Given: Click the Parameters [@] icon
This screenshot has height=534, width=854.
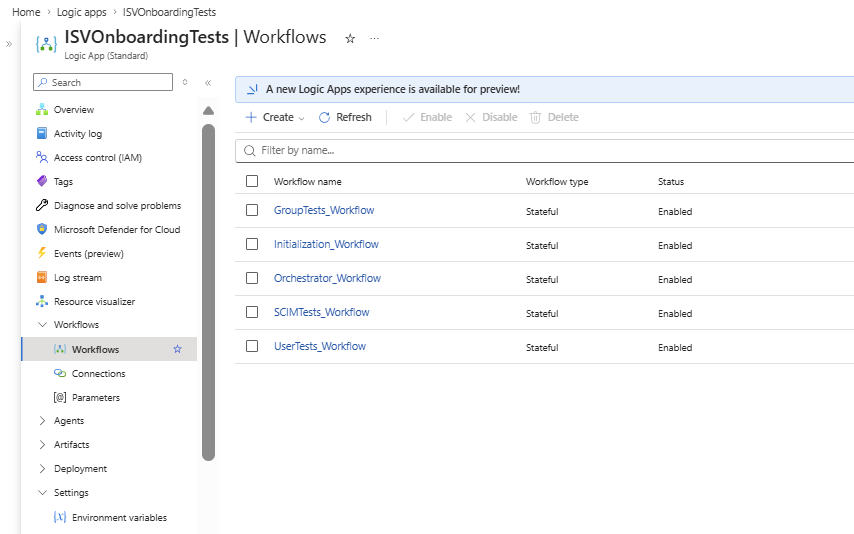Looking at the screenshot, I should [60, 397].
